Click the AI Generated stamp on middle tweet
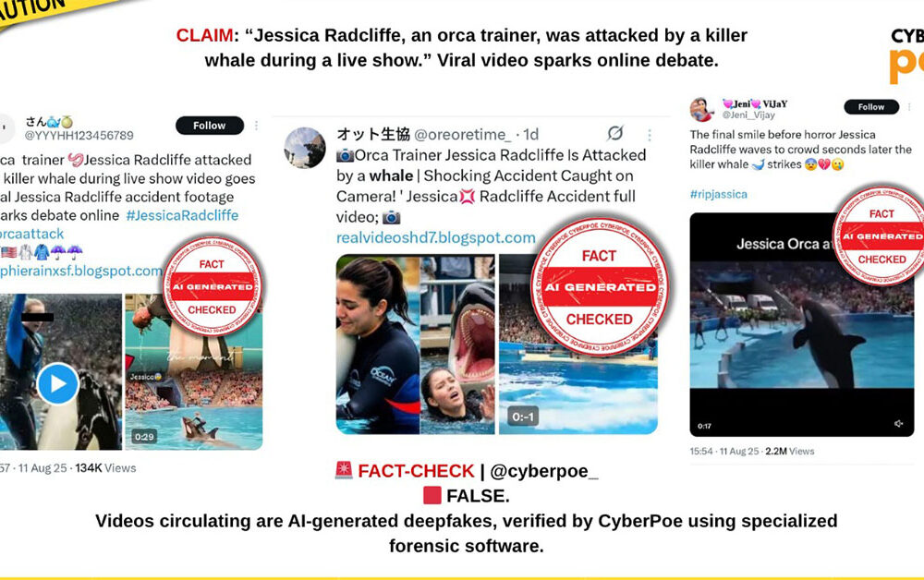The height and width of the screenshot is (580, 924). pos(600,287)
